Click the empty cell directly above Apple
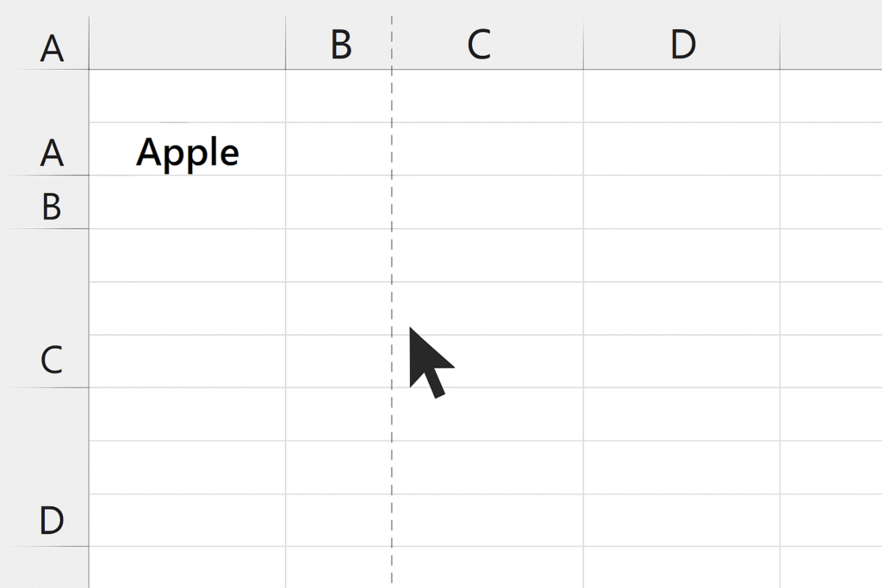882x588 pixels. [187, 96]
